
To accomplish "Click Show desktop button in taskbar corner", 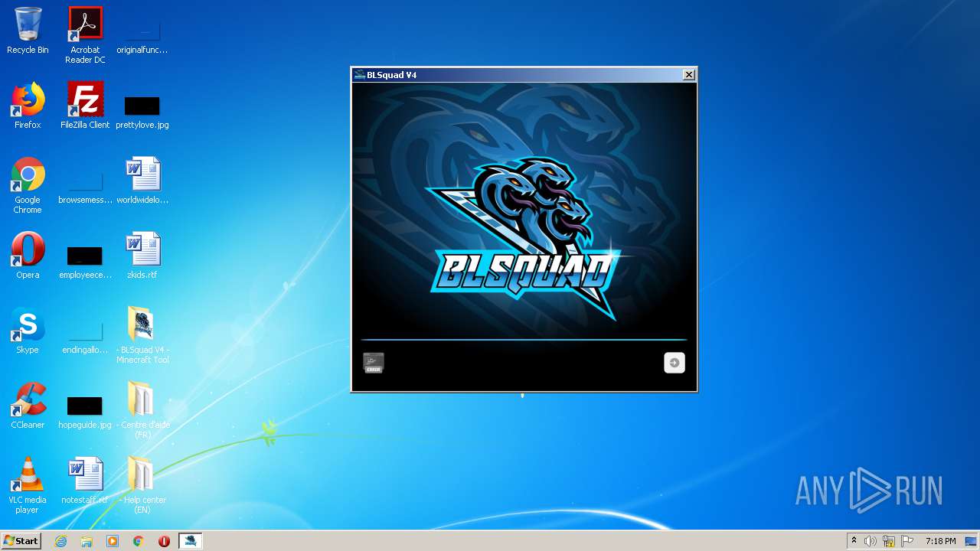I will tap(971, 541).
